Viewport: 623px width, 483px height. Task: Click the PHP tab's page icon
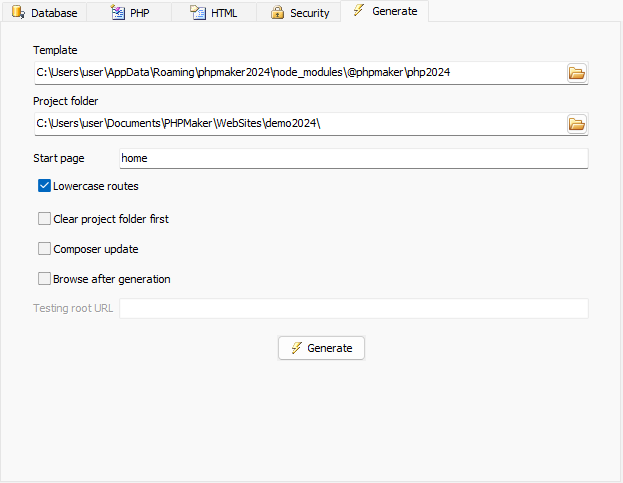[x=116, y=13]
